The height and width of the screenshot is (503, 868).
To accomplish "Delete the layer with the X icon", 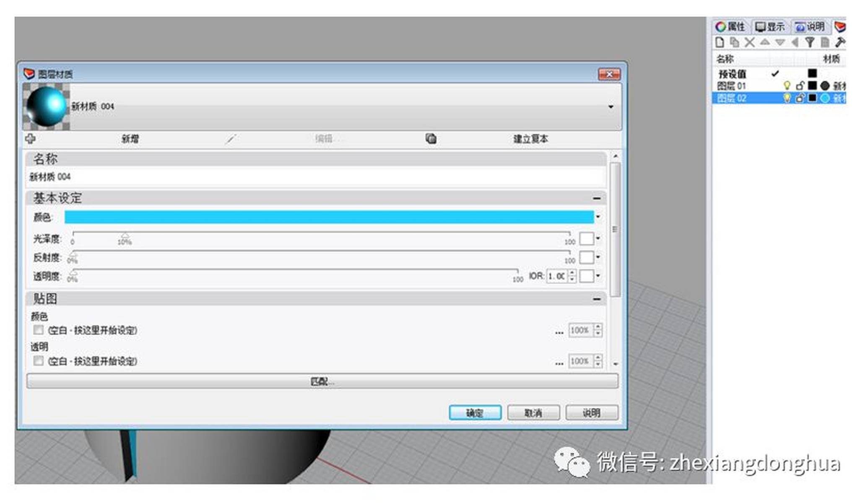I will (x=750, y=42).
